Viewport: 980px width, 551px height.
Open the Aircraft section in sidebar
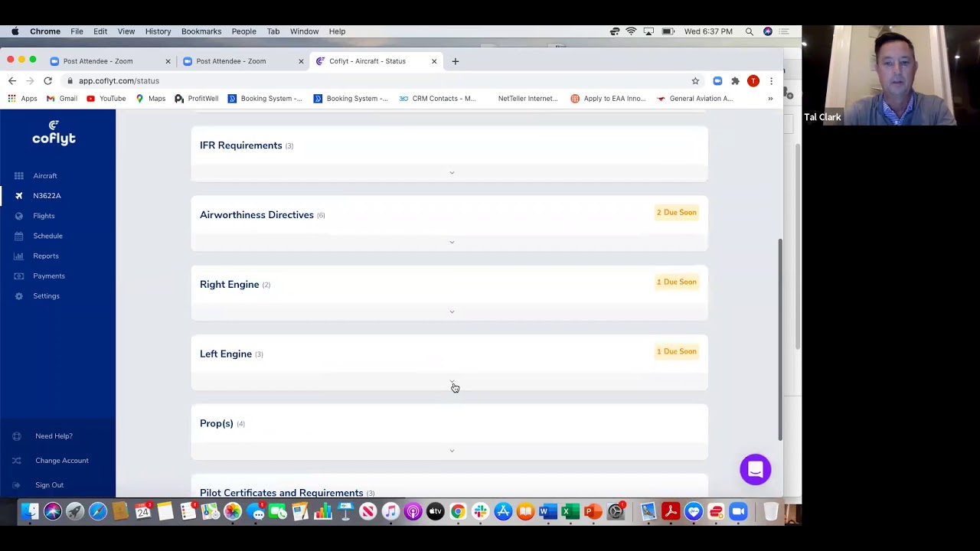[x=44, y=176]
